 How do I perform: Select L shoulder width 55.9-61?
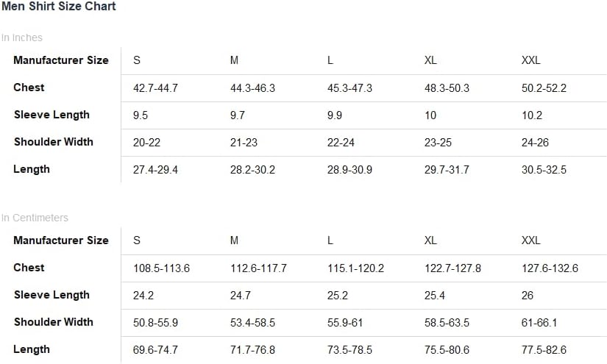[345, 323]
